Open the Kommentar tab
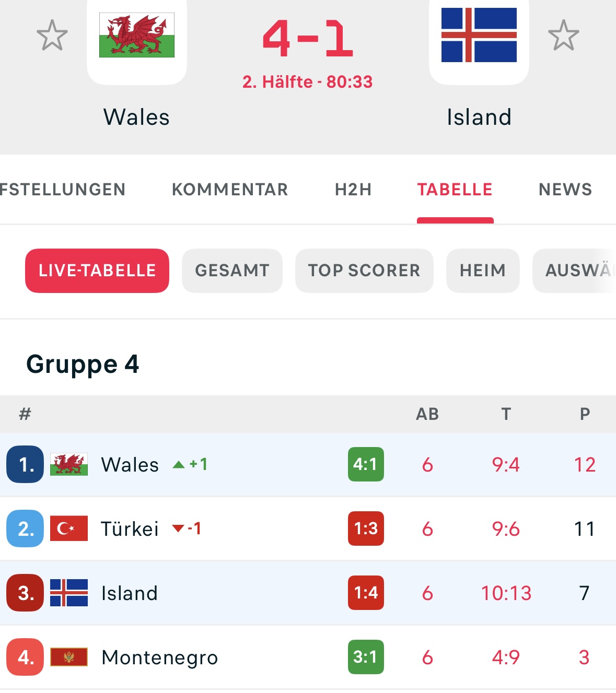The height and width of the screenshot is (693, 616). [230, 190]
